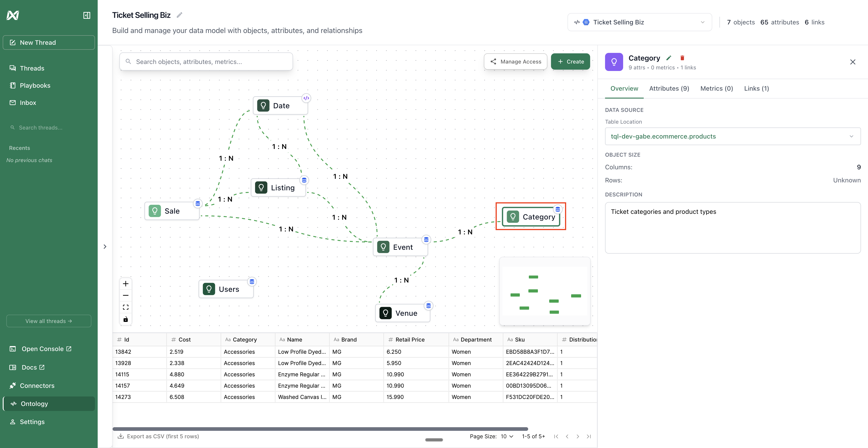Zoom in the canvas with plus icon
Image resolution: width=868 pixels, height=448 pixels.
(126, 284)
